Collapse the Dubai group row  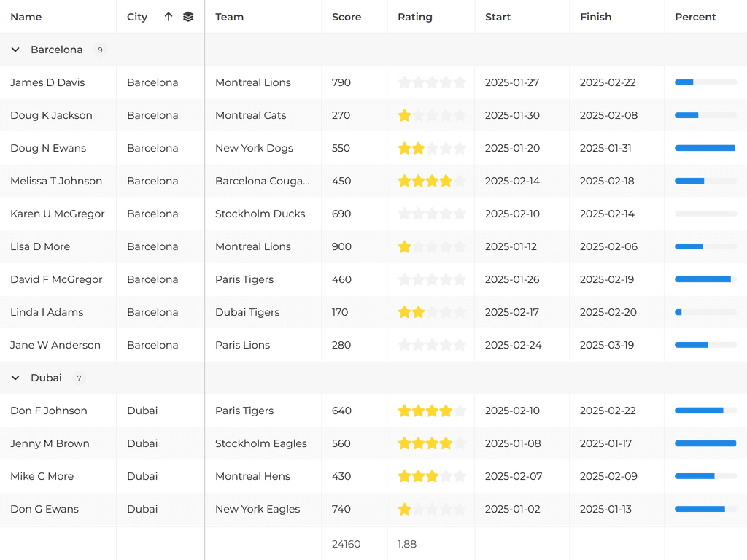[x=15, y=378]
